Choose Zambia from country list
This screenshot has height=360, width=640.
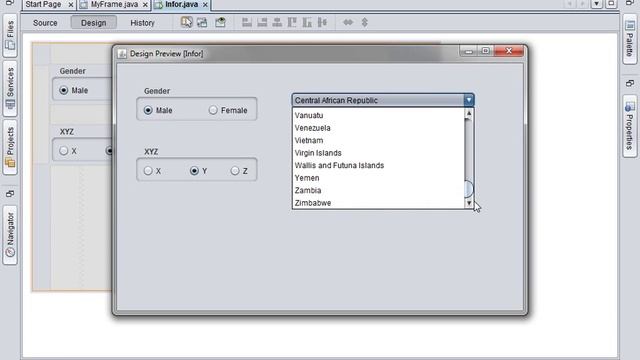point(378,191)
